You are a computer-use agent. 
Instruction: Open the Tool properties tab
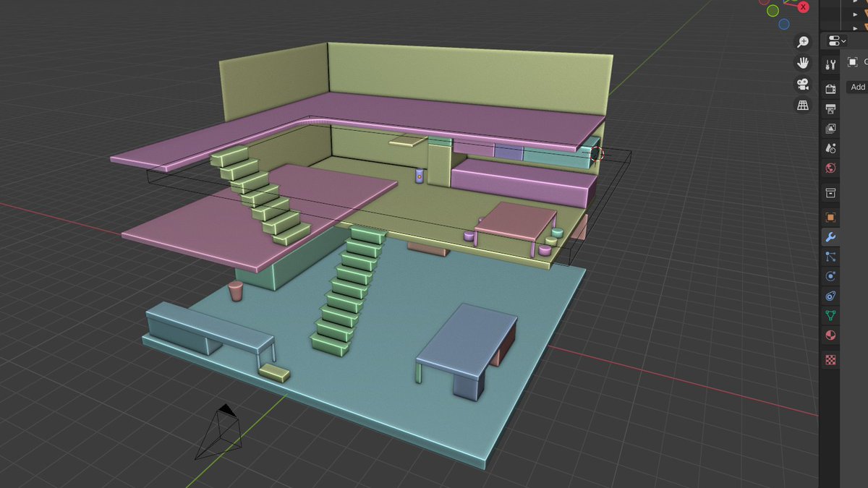click(x=830, y=65)
